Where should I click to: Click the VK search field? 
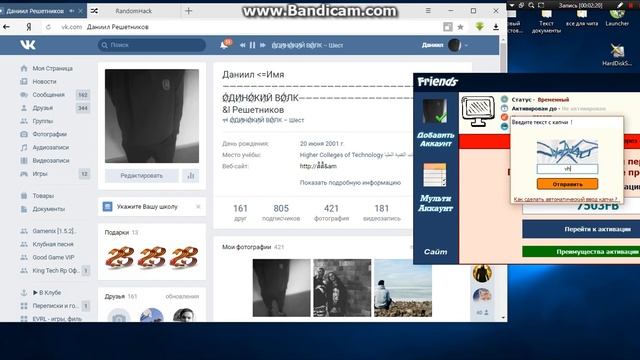(x=152, y=45)
